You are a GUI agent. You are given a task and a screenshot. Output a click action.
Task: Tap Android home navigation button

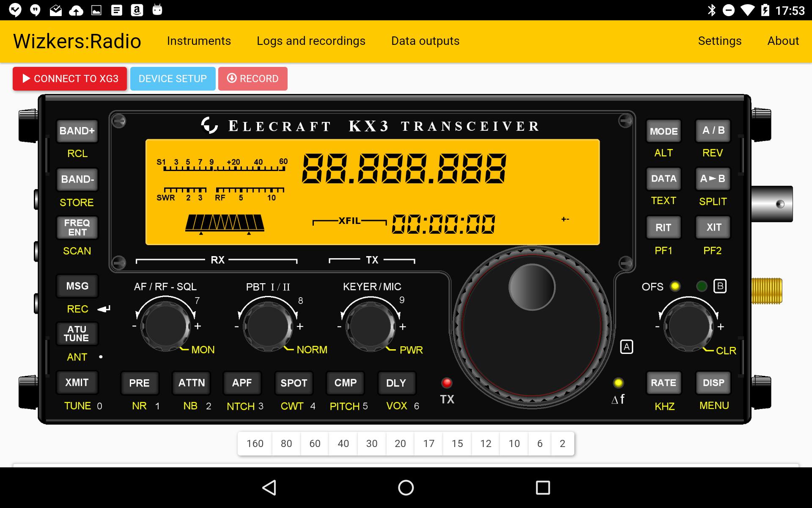tap(406, 488)
